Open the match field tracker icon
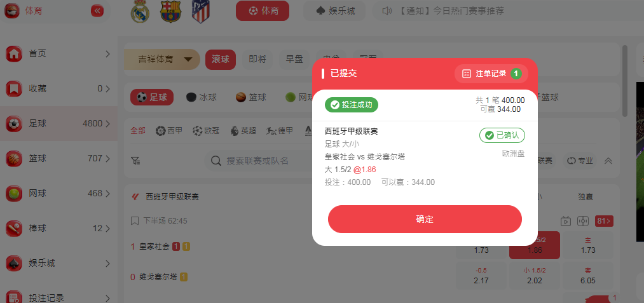Screen dimensions: 644x303 pyautogui.click(x=582, y=221)
